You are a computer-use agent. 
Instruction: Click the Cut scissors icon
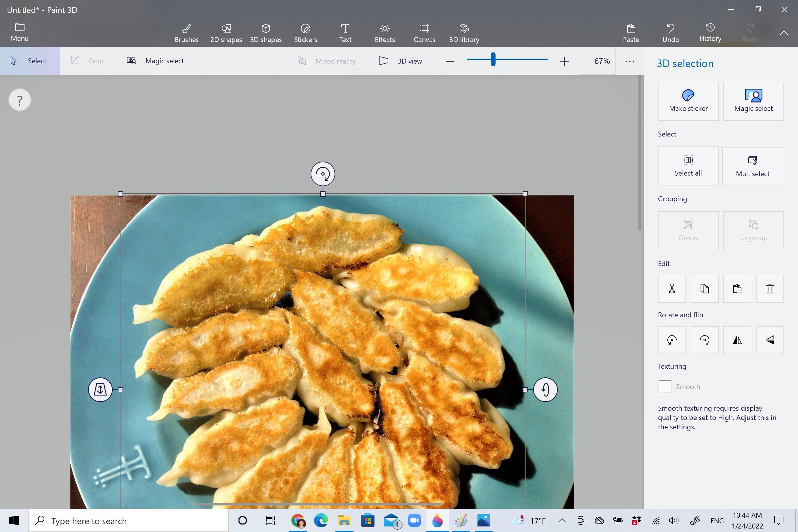[671, 289]
